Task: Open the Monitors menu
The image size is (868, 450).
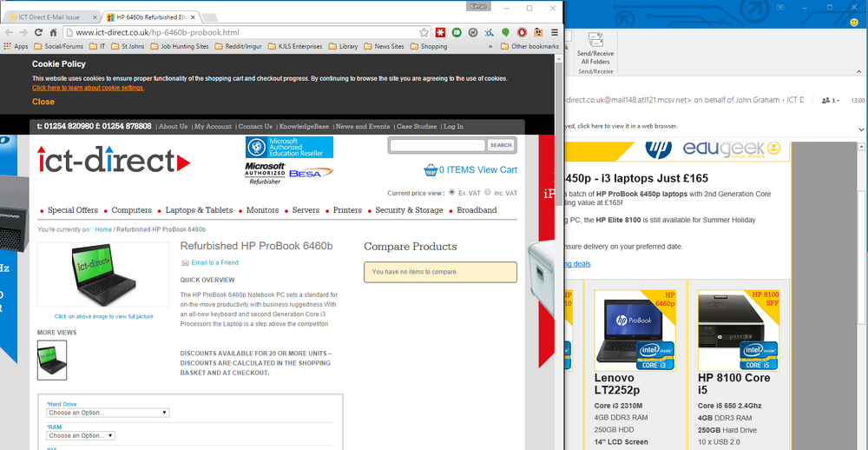Action: point(262,210)
